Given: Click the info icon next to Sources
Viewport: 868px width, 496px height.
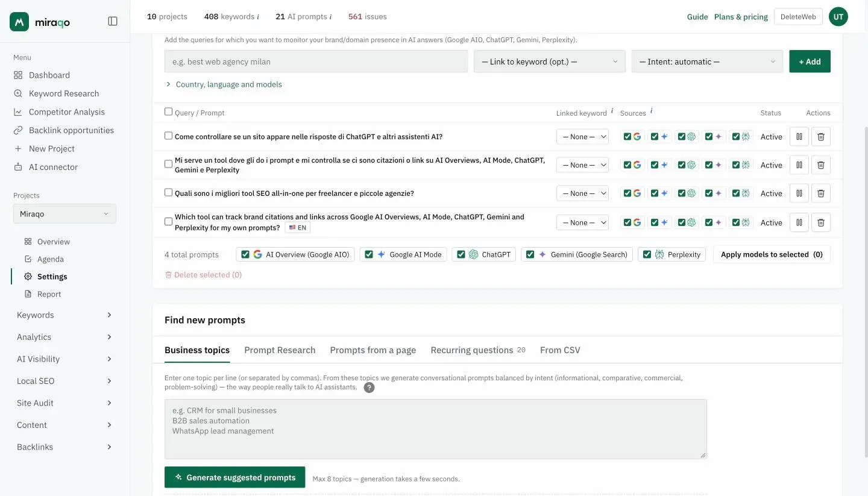Looking at the screenshot, I should click(x=652, y=111).
